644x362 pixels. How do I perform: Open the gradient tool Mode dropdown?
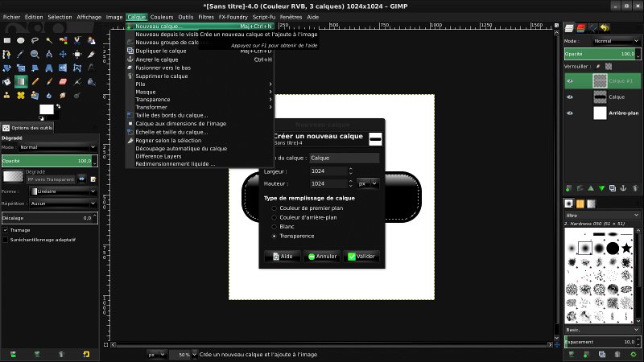pyautogui.click(x=58, y=147)
